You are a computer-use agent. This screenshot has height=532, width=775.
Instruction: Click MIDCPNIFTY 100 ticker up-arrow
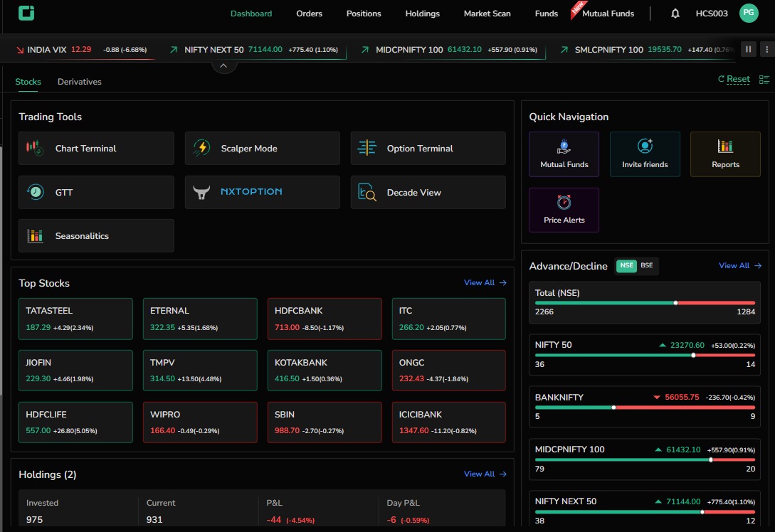365,49
